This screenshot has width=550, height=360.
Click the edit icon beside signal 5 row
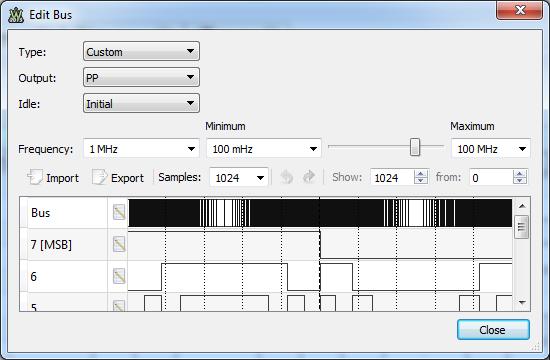119,306
